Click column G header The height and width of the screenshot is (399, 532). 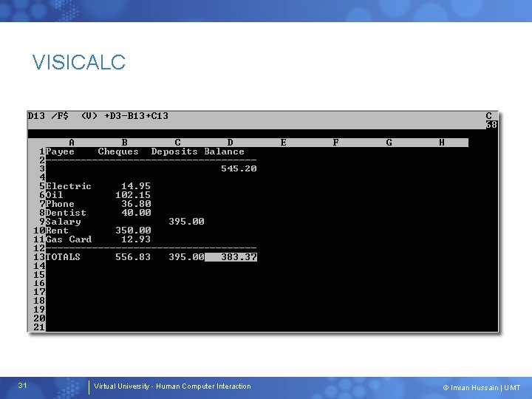[389, 143]
